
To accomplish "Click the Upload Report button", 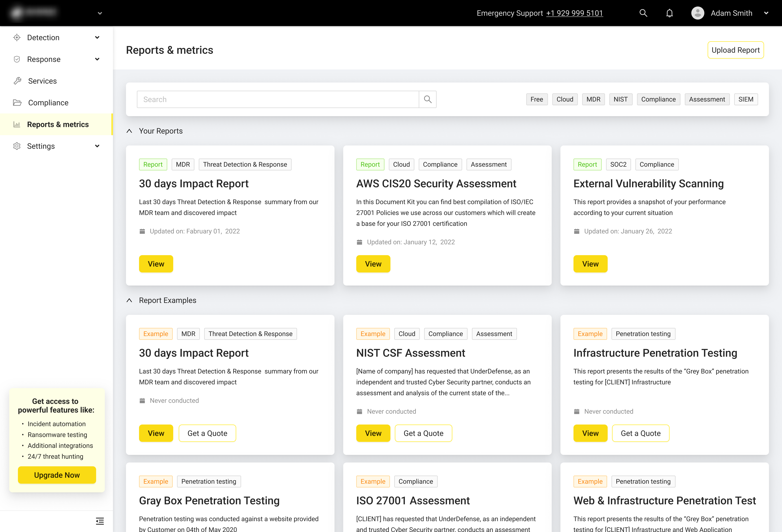I will coord(736,50).
